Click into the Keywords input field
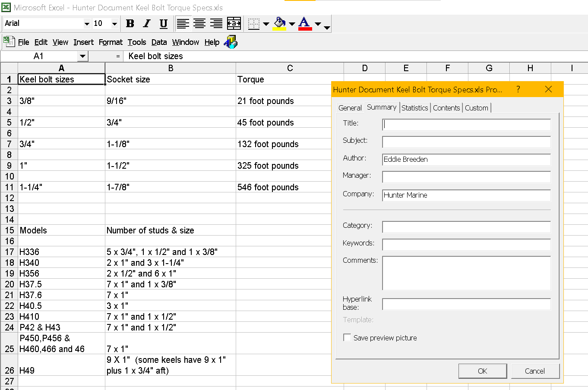The height and width of the screenshot is (390, 588). pos(466,244)
